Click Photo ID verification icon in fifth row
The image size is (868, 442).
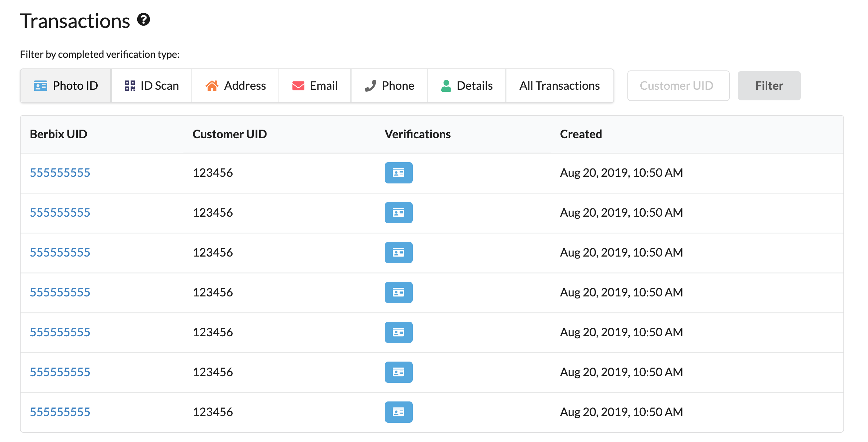398,332
